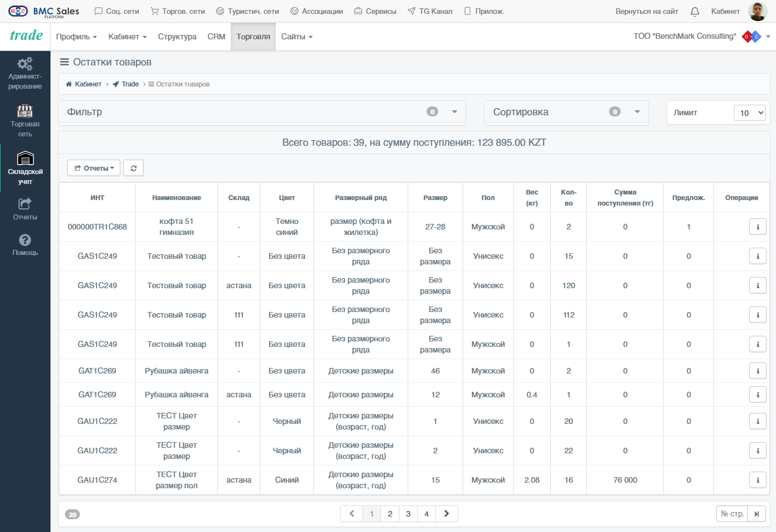This screenshot has width=776, height=532.
Task: Switch to the CRM tab
Action: pyautogui.click(x=216, y=37)
